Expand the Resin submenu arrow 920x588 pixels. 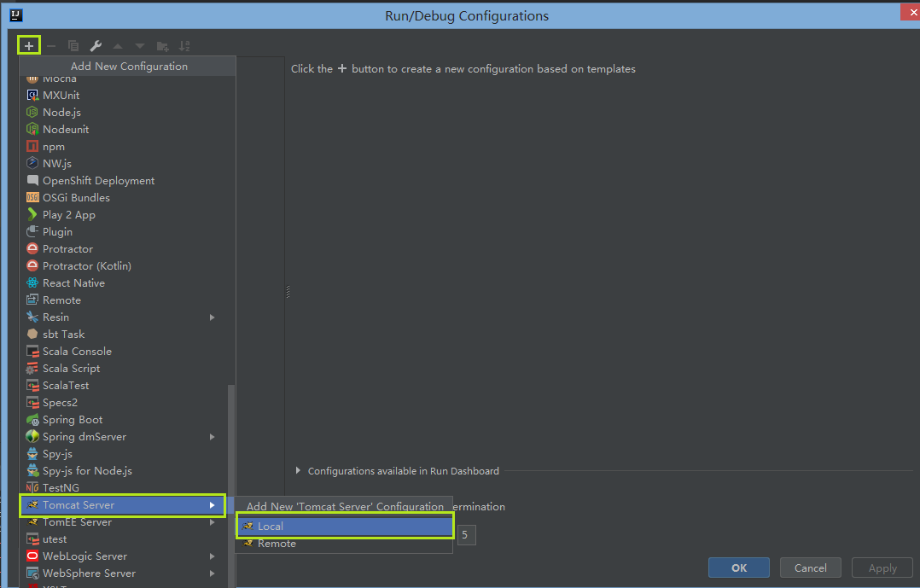[x=213, y=317]
